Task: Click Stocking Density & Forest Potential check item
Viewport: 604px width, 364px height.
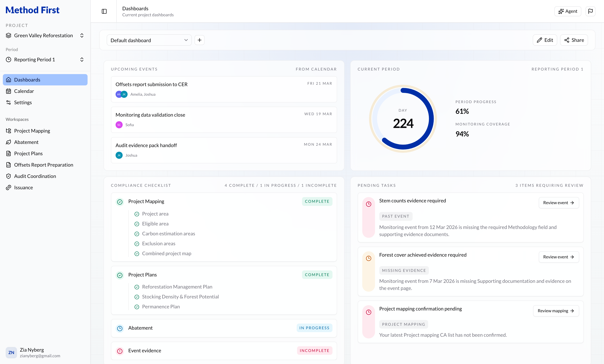Action: (177, 297)
